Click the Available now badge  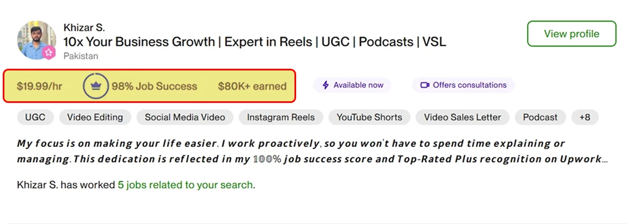coord(352,85)
